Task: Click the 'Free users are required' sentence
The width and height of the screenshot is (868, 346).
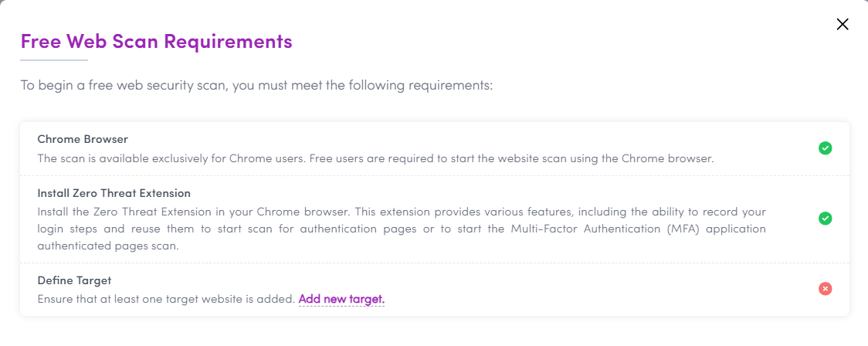Action: coord(511,158)
